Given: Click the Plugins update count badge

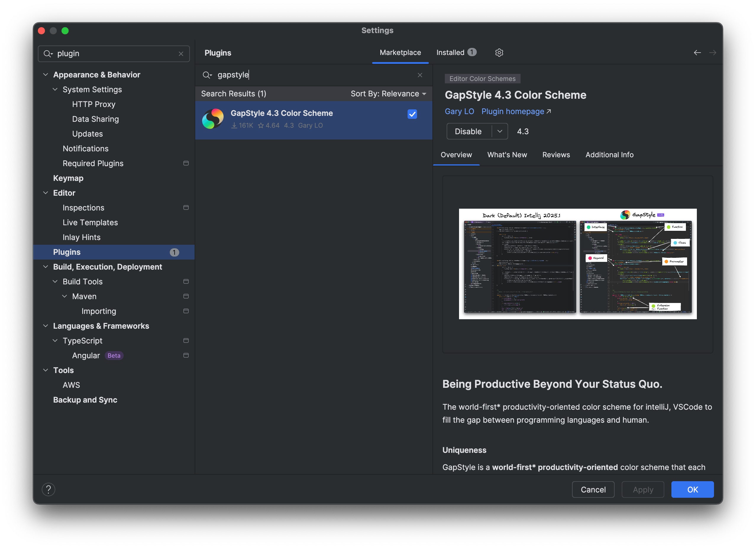Looking at the screenshot, I should (x=174, y=252).
